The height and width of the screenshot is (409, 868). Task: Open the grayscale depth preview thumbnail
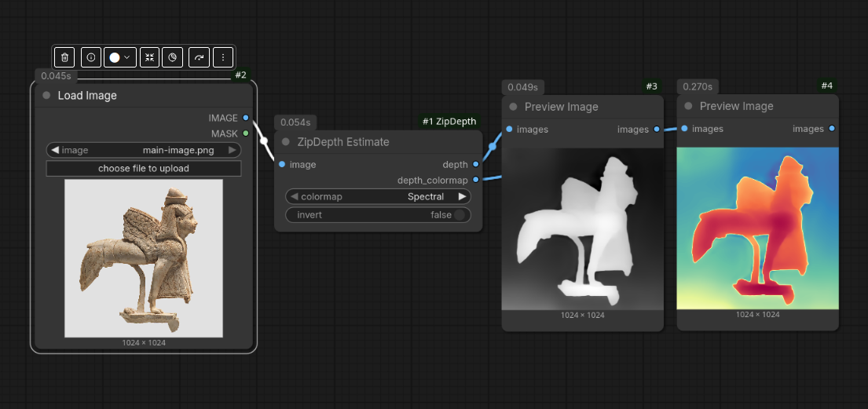coord(582,228)
